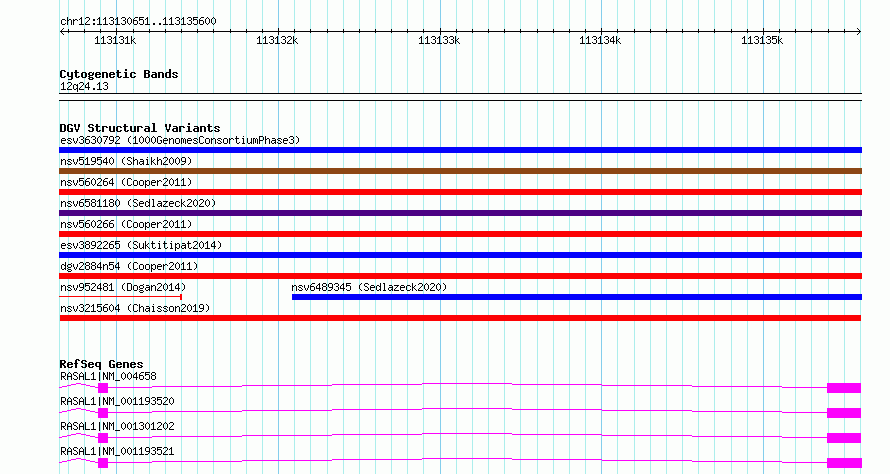The height and width of the screenshot is (474, 890).
Task: Select variant label dgv2884n54 (Cooper2011)
Action: click(129, 266)
